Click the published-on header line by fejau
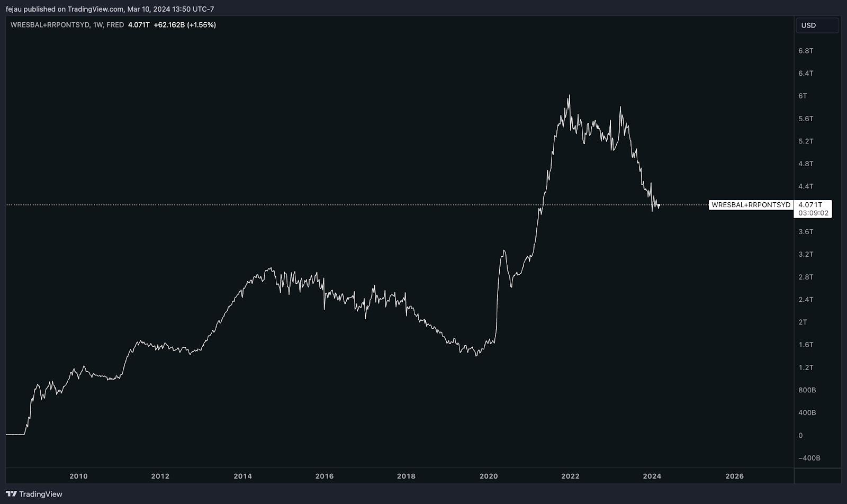The height and width of the screenshot is (504, 847). (x=110, y=9)
